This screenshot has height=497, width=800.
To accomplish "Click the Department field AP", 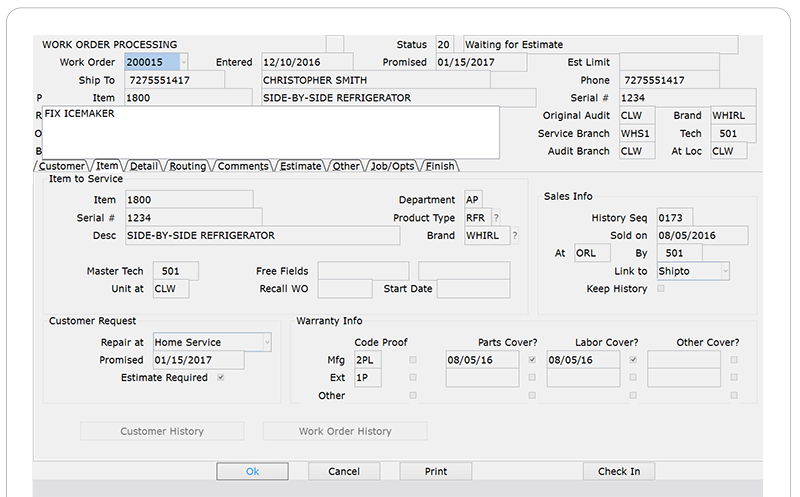I will click(x=473, y=200).
